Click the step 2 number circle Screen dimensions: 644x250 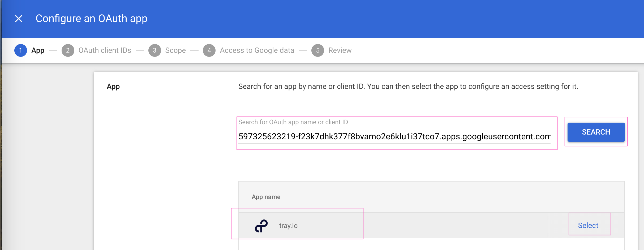tap(68, 50)
